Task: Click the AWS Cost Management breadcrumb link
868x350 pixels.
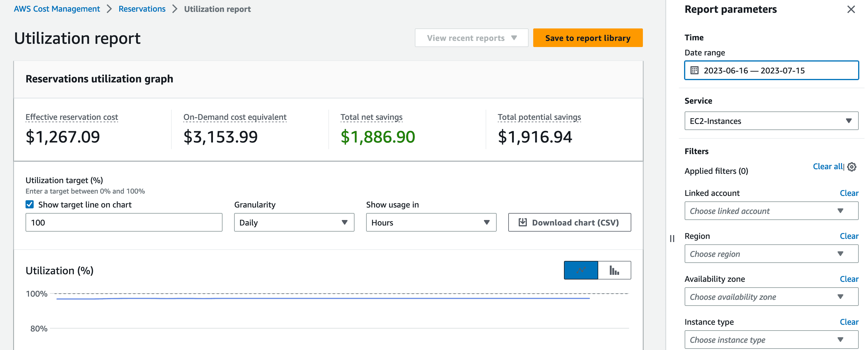Action: [x=56, y=8]
